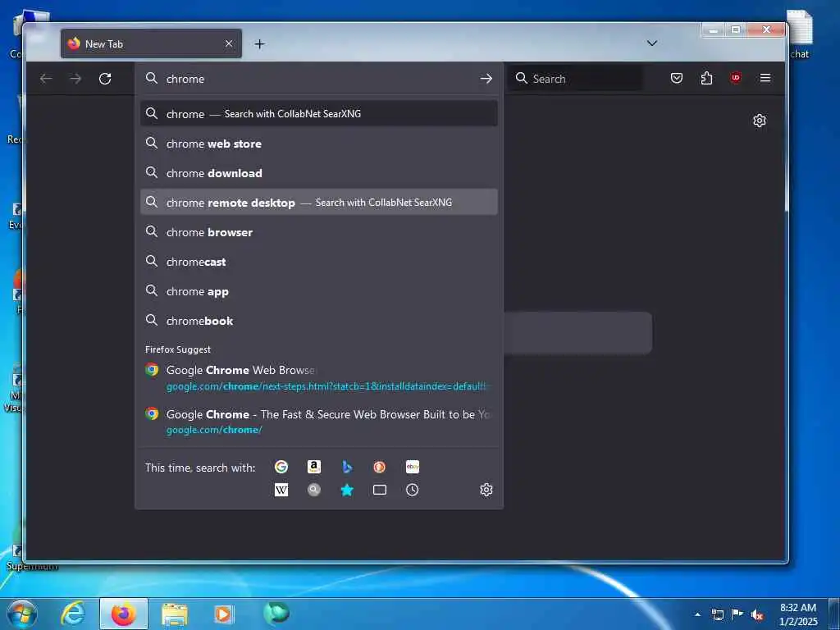The width and height of the screenshot is (840, 630).
Task: Search open Tabs using the tab icon
Action: 379,490
